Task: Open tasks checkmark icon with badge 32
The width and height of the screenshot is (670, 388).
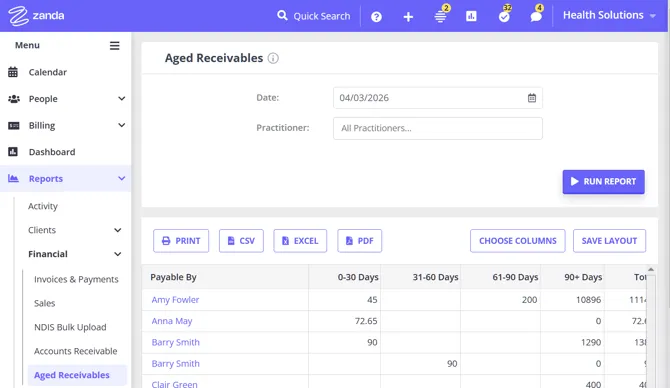Action: 504,17
